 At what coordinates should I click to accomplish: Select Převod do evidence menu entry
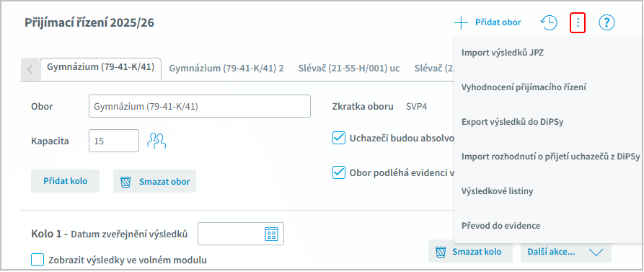click(x=500, y=226)
